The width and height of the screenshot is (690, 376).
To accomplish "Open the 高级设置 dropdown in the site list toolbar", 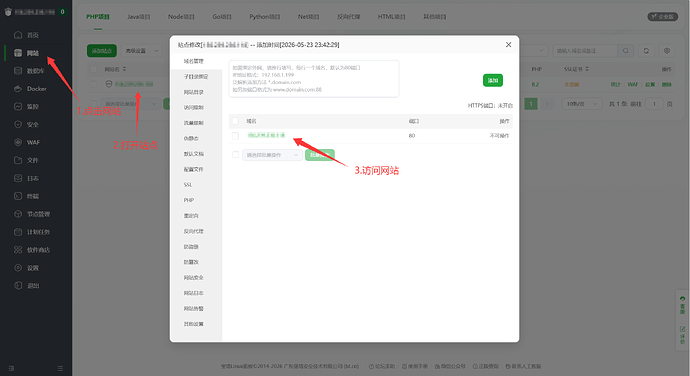I will pos(142,51).
